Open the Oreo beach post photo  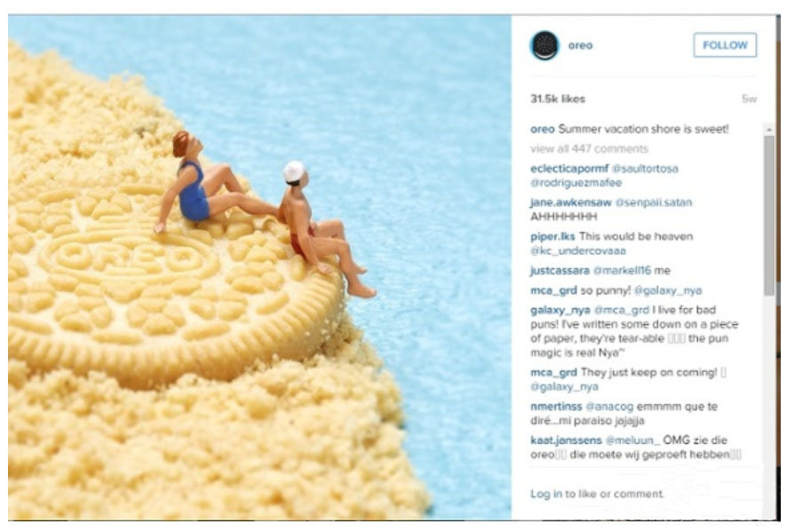coord(259,267)
